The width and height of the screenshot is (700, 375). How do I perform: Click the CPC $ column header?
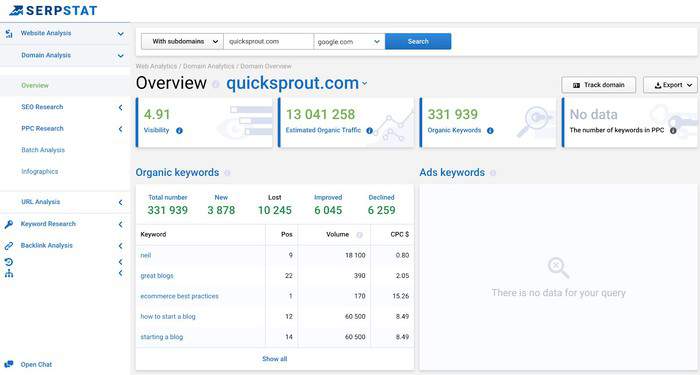pyautogui.click(x=400, y=234)
